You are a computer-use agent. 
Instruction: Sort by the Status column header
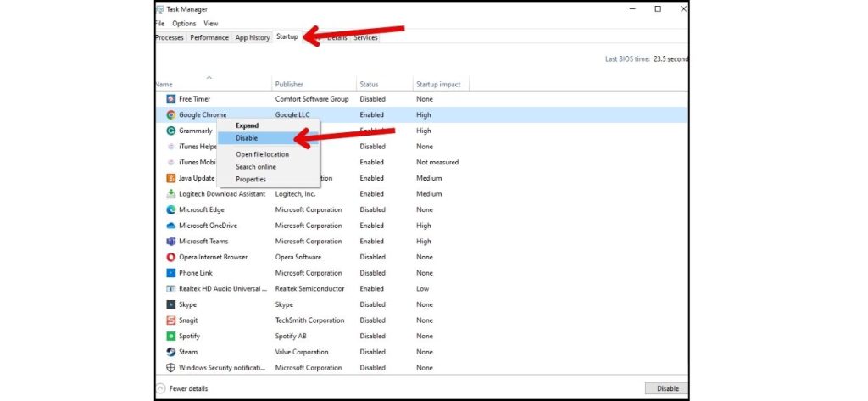(x=385, y=84)
